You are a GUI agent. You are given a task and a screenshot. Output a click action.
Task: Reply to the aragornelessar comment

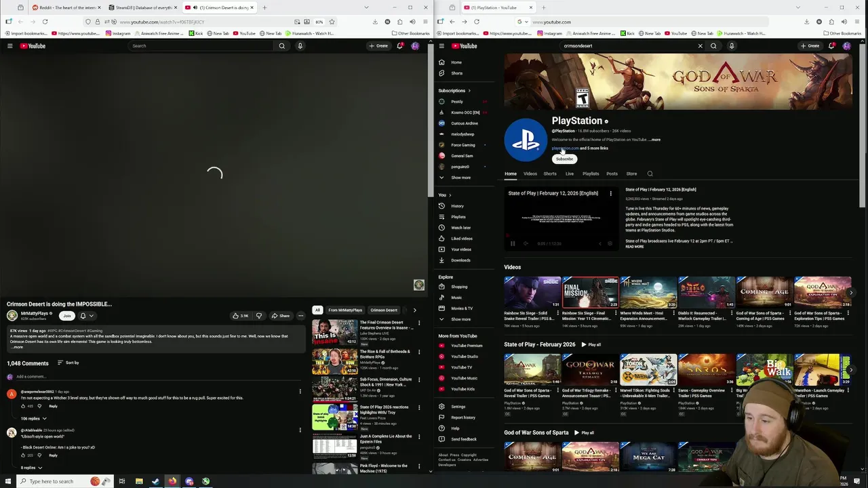pos(53,406)
